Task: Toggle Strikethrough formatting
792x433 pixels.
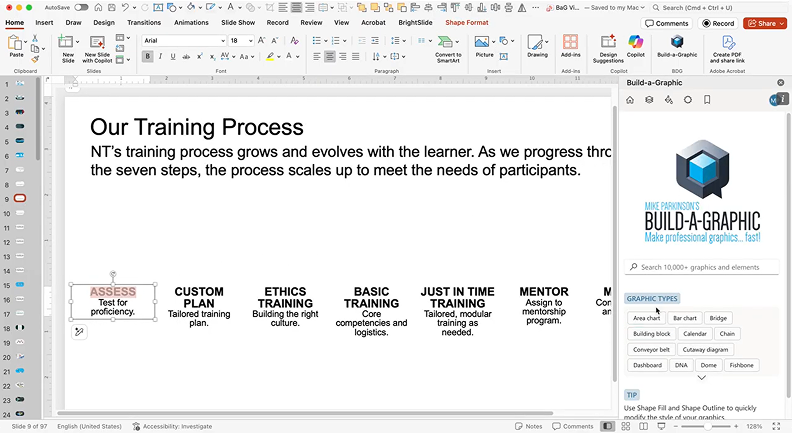Action: [186, 57]
